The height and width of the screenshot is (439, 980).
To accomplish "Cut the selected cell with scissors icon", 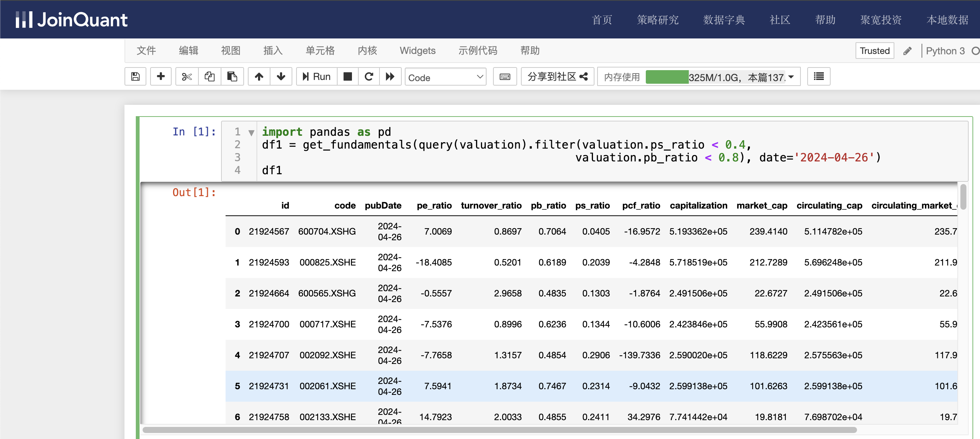I will tap(186, 77).
